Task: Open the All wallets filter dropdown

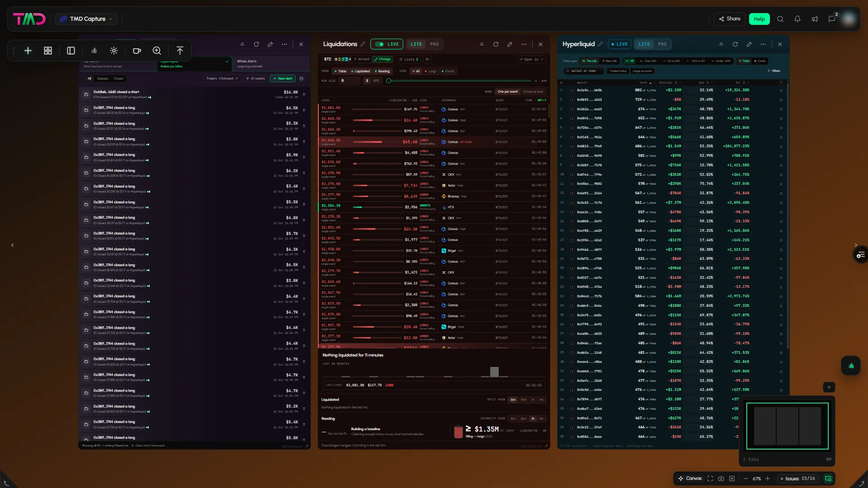Action: tap(255, 79)
